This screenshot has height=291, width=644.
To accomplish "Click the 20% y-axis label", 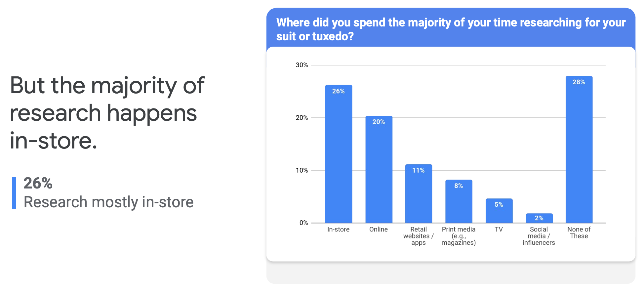I will coord(302,118).
